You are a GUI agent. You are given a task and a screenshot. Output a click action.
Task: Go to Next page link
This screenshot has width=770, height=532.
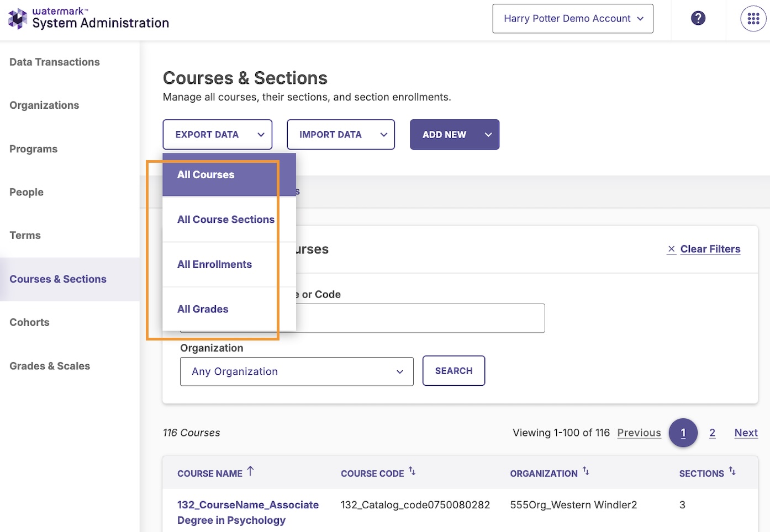click(746, 433)
